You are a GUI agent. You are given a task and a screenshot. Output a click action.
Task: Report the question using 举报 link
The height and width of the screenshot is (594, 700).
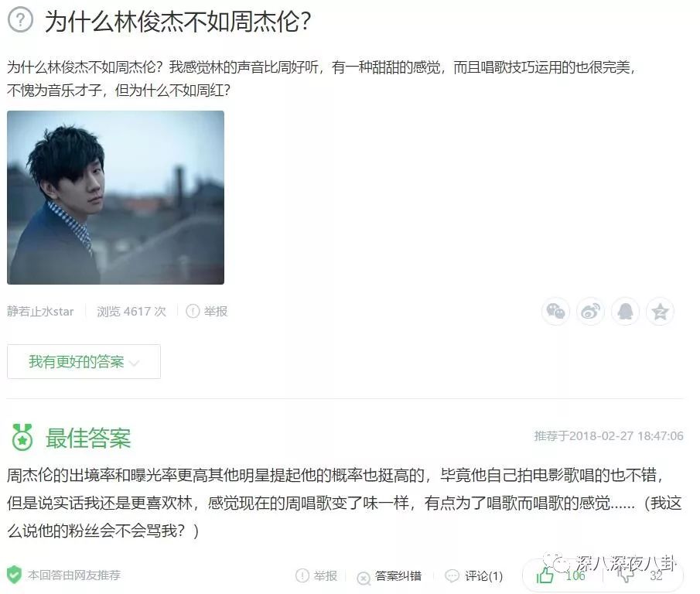(207, 311)
